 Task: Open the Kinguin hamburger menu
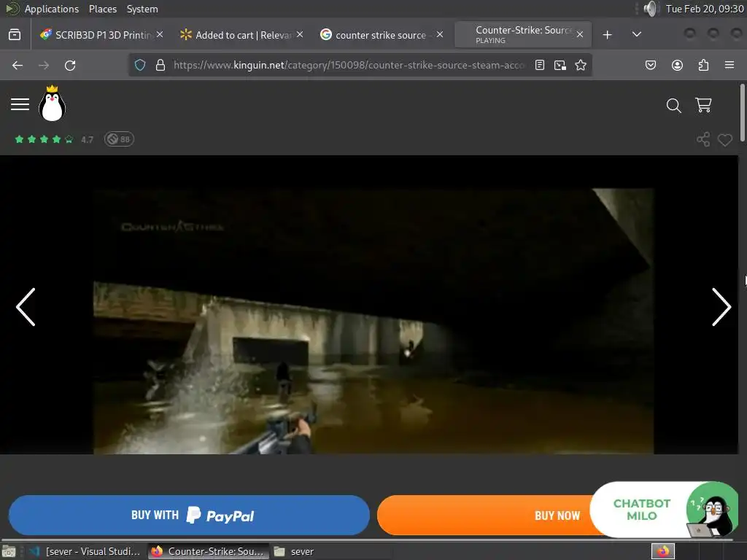click(x=20, y=104)
